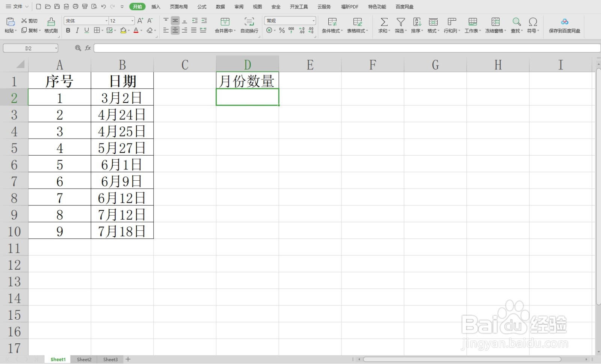This screenshot has width=601, height=364.
Task: Switch to the 插入 (Insert) tab
Action: click(x=156, y=7)
